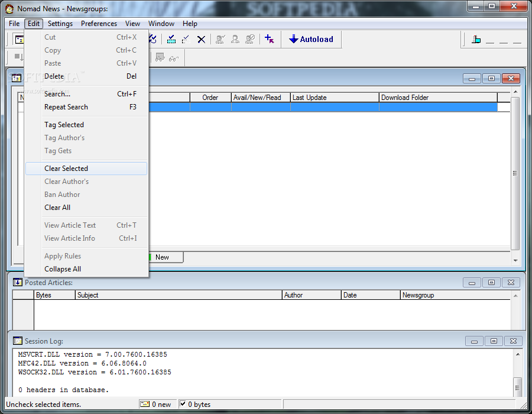
Task: Click the clear author's person icon
Action: (235, 40)
